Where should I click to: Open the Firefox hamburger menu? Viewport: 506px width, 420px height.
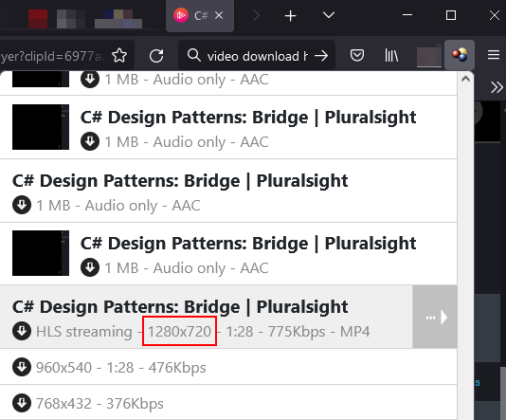pyautogui.click(x=494, y=55)
